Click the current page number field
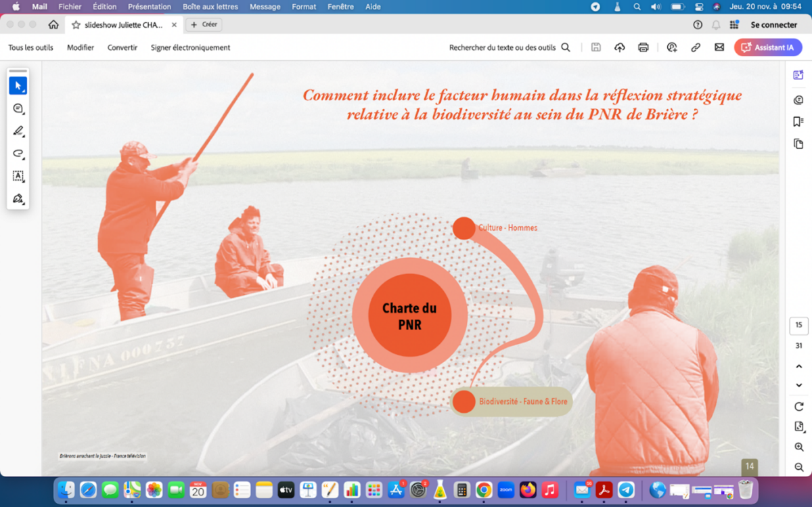Image resolution: width=812 pixels, height=507 pixels. click(798, 325)
